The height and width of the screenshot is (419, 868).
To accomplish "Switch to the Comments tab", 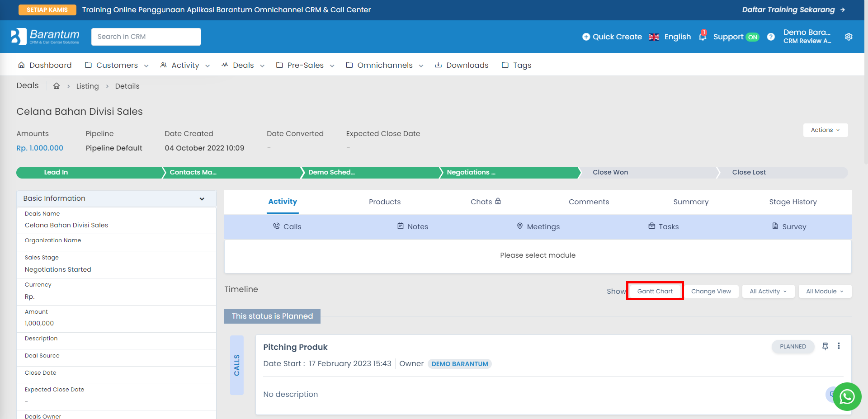I will click(x=589, y=202).
